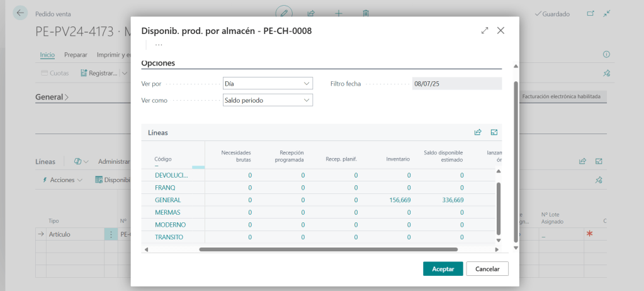Expand the dialog to full screen

[x=485, y=30]
